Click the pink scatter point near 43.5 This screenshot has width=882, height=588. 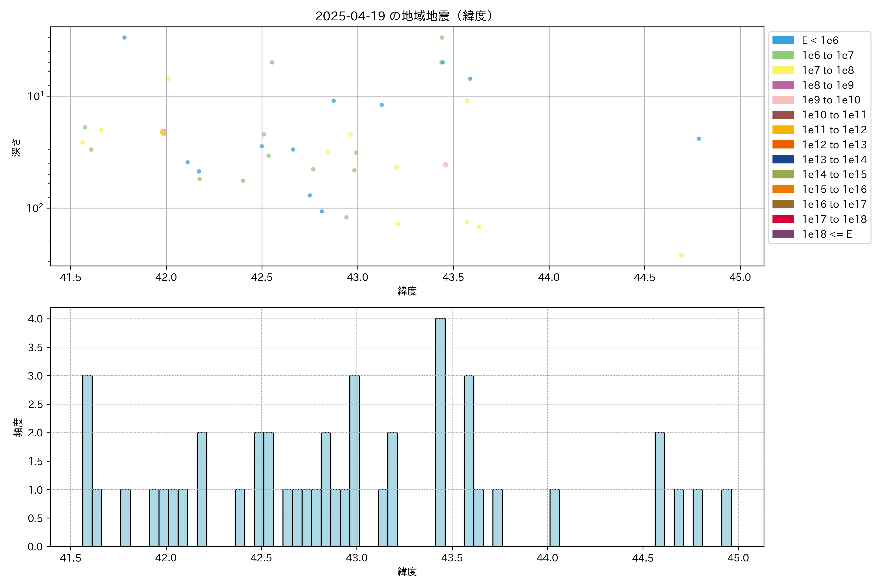445,165
